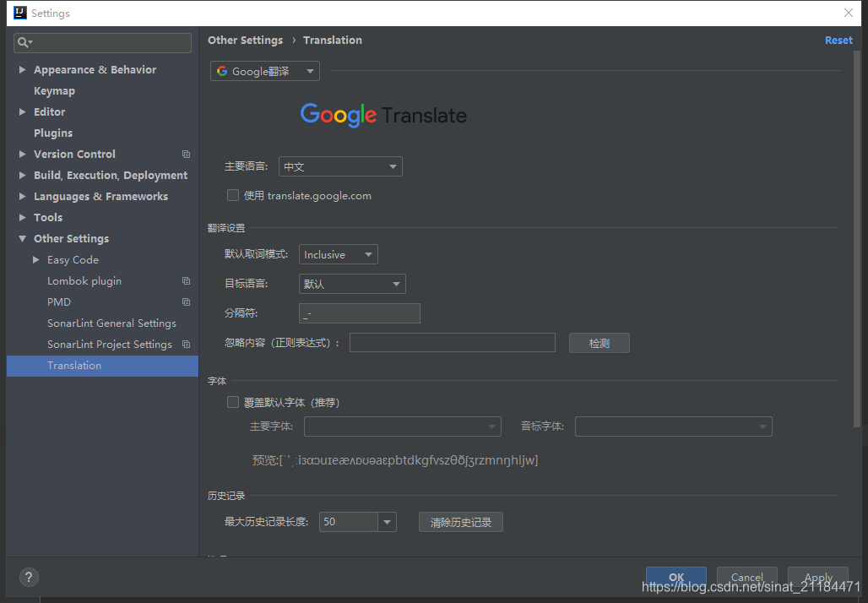
Task: Toggle 覆盖默认字体 (推荐) checkbox
Action: click(233, 402)
